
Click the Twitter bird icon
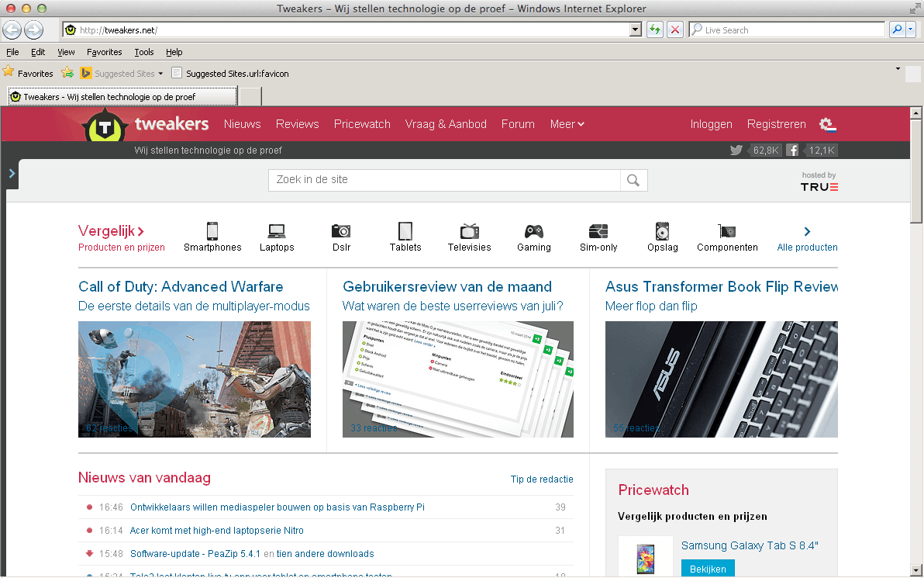[x=736, y=150]
